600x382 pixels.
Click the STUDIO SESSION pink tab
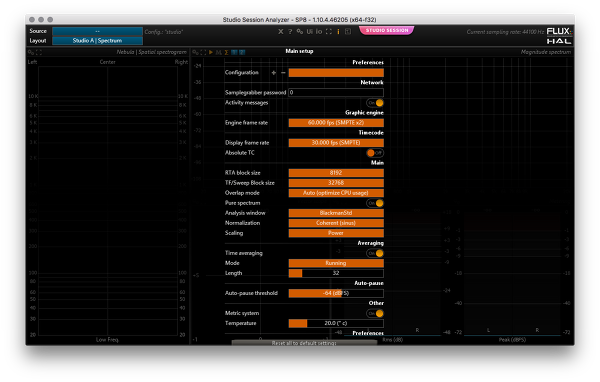pos(387,30)
